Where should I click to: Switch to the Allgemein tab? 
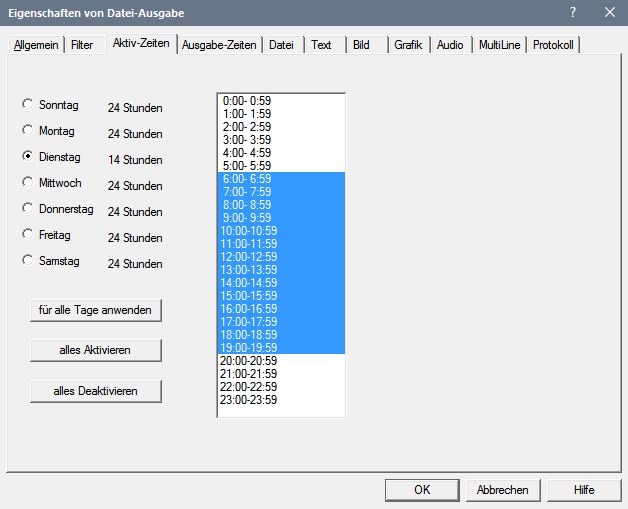(x=36, y=45)
